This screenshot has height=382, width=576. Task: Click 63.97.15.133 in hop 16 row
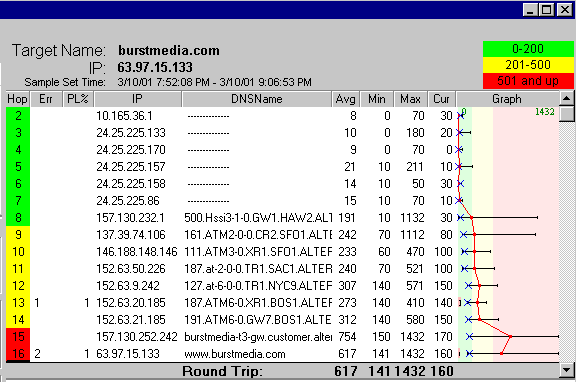(128, 354)
